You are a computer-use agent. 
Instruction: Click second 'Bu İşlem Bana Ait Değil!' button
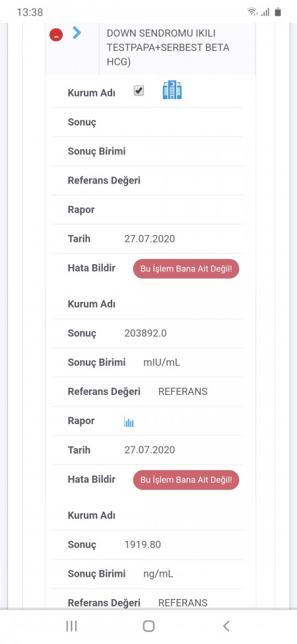click(186, 480)
